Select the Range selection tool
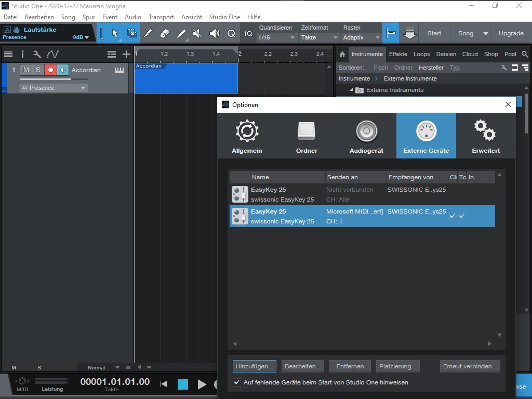Viewport: 532px width, 399px height. pos(131,33)
